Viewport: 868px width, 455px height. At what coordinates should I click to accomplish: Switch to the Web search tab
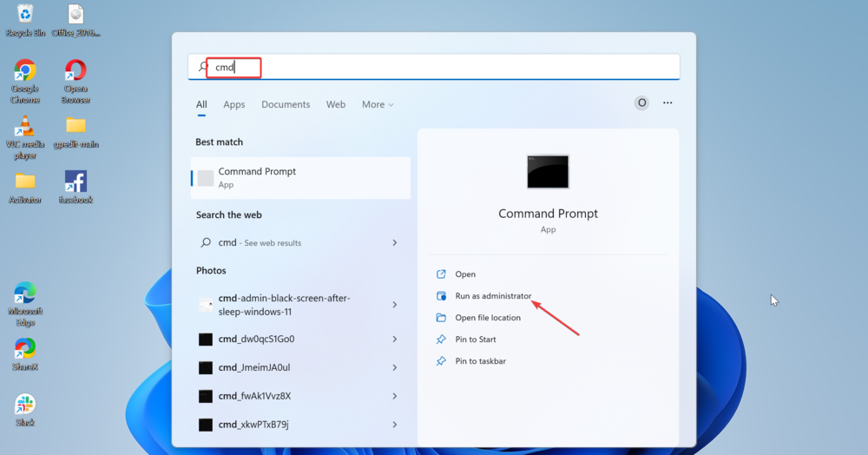click(x=335, y=104)
